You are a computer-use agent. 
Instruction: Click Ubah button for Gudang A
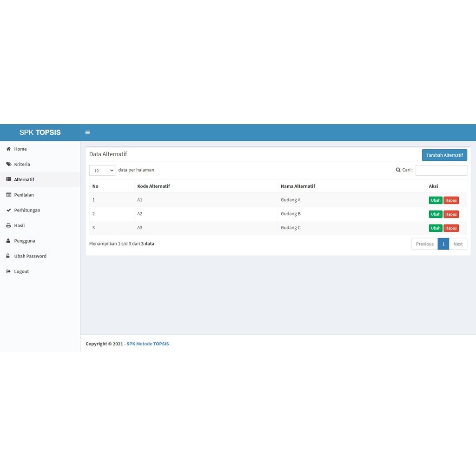pos(435,200)
